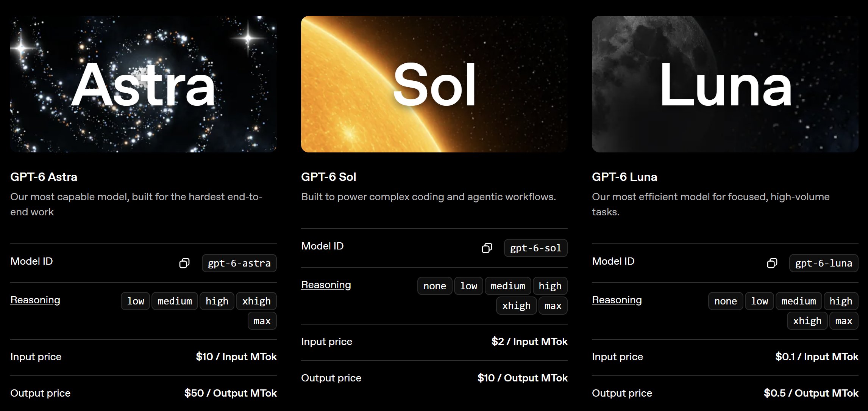The width and height of the screenshot is (868, 411).
Task: Click the max reasoning tag for Sol
Action: coord(553,306)
